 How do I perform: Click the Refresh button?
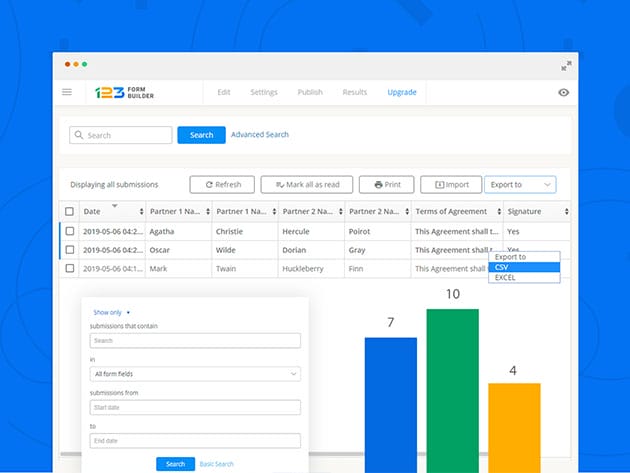pyautogui.click(x=222, y=185)
